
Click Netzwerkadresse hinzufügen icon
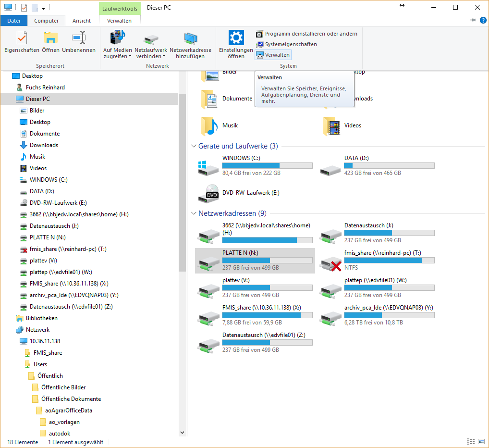pyautogui.click(x=190, y=38)
